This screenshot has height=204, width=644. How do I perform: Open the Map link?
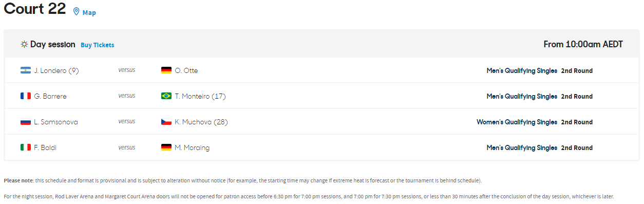pyautogui.click(x=89, y=12)
